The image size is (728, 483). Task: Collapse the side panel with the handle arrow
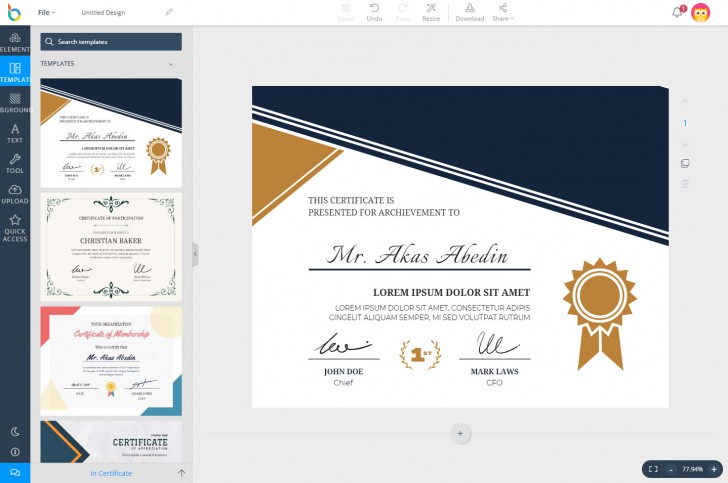pyautogui.click(x=195, y=254)
